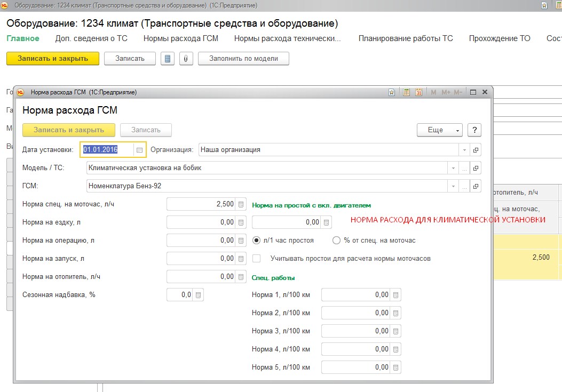Click the Заполнить по модели button
This screenshot has width=562, height=392.
click(x=243, y=59)
